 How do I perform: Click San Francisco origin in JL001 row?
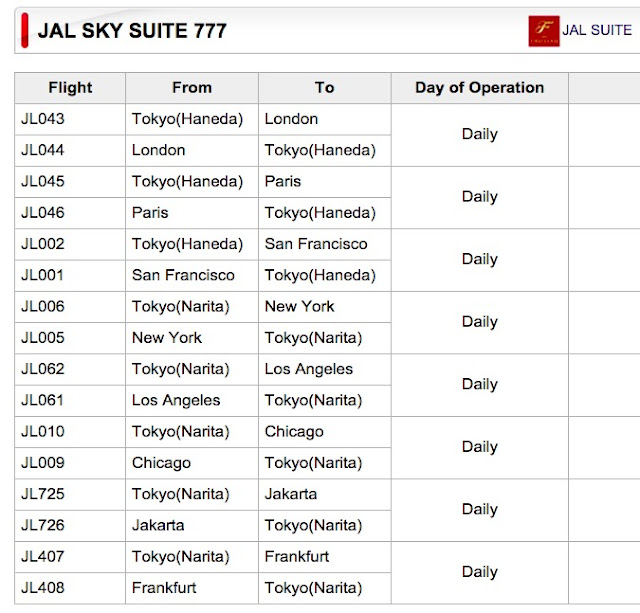click(184, 275)
